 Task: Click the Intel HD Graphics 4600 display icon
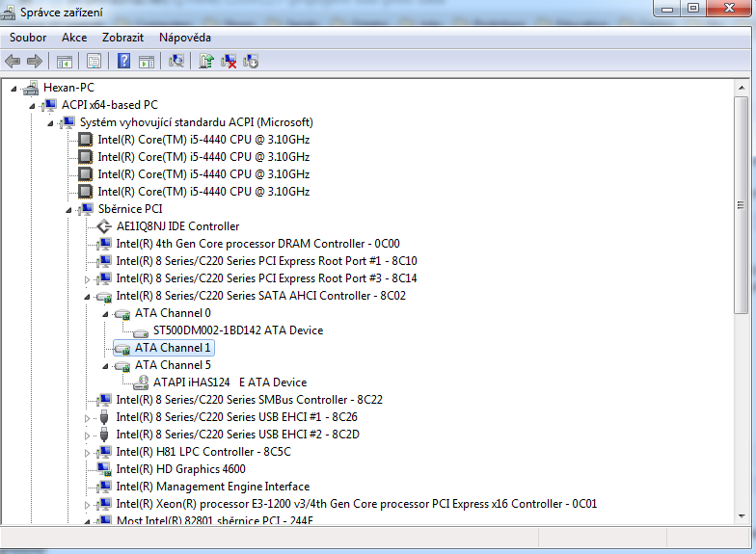(104, 469)
